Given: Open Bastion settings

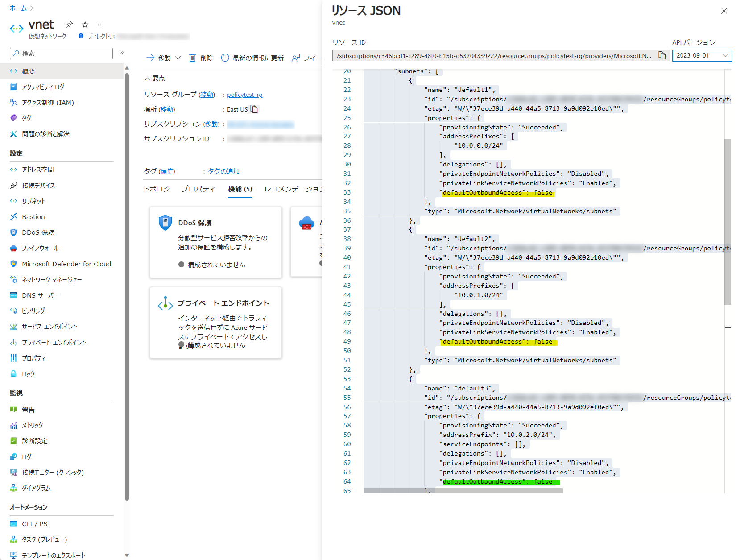Looking at the screenshot, I should pyautogui.click(x=33, y=217).
